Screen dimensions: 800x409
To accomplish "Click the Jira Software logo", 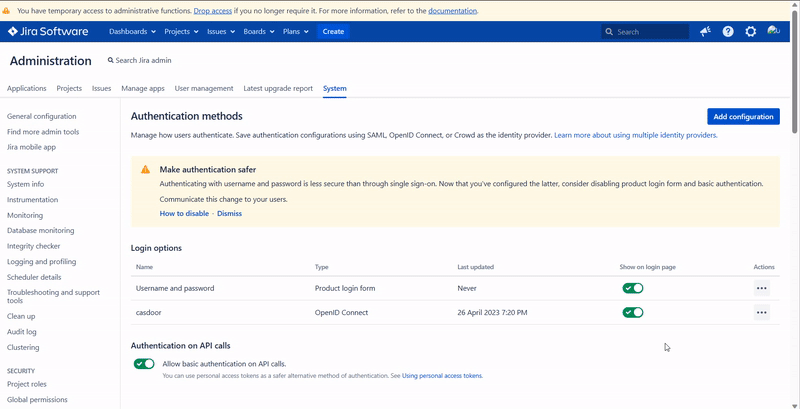I will pyautogui.click(x=48, y=32).
